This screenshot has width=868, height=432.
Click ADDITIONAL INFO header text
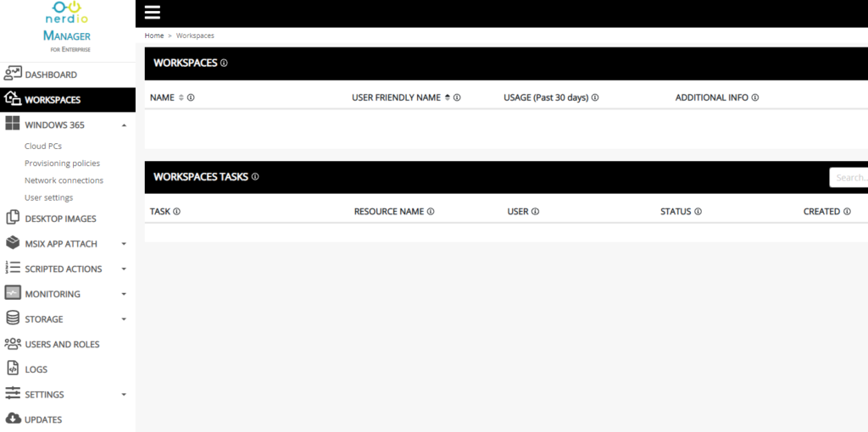click(x=712, y=97)
